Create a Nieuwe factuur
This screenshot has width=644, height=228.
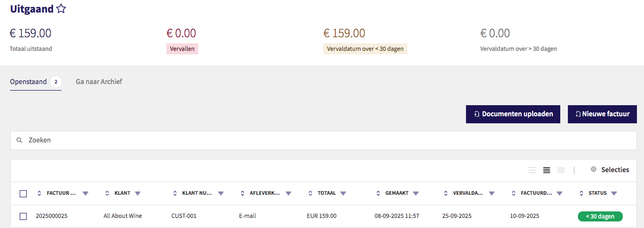click(x=602, y=114)
